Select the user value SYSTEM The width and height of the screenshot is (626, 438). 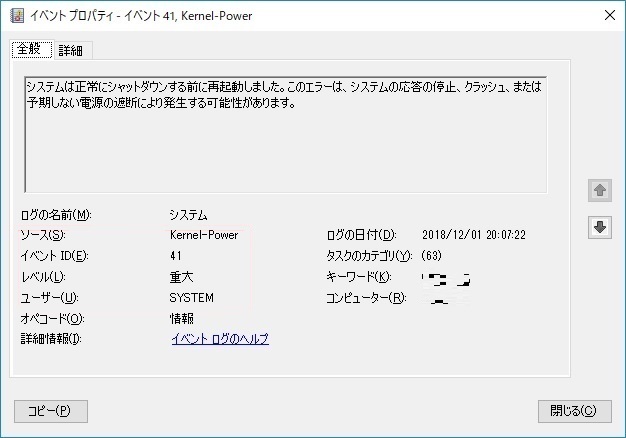pos(192,297)
